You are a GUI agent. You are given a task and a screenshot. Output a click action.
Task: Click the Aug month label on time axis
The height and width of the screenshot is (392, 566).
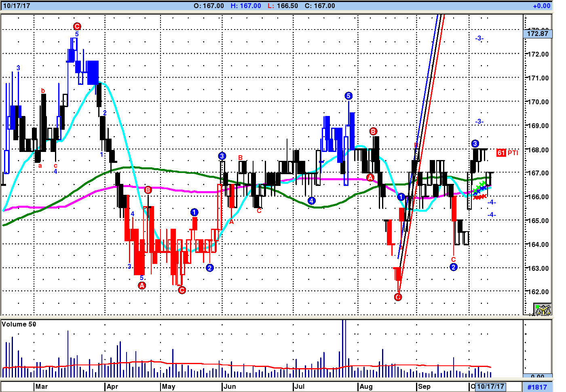pyautogui.click(x=366, y=386)
